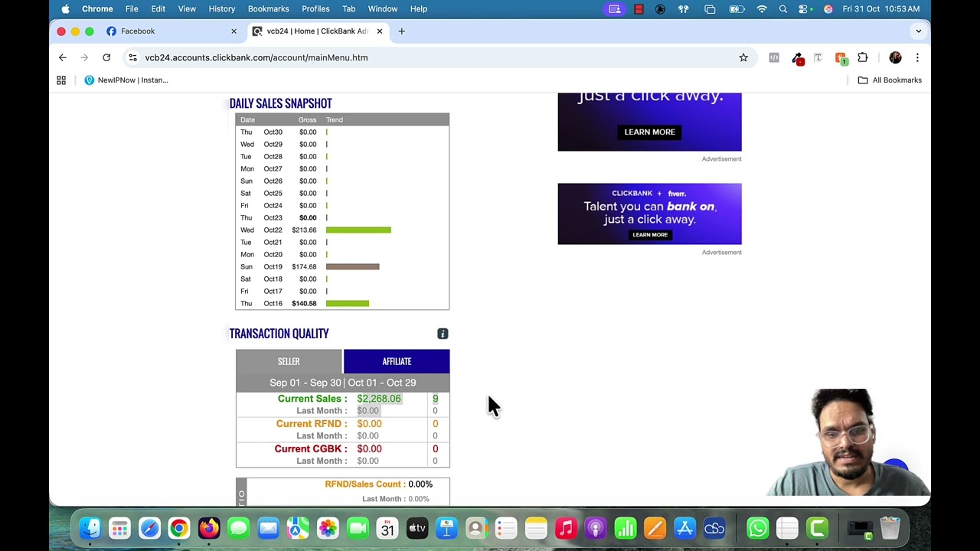Click the Current Sales $2,268.06 value

pos(379,399)
